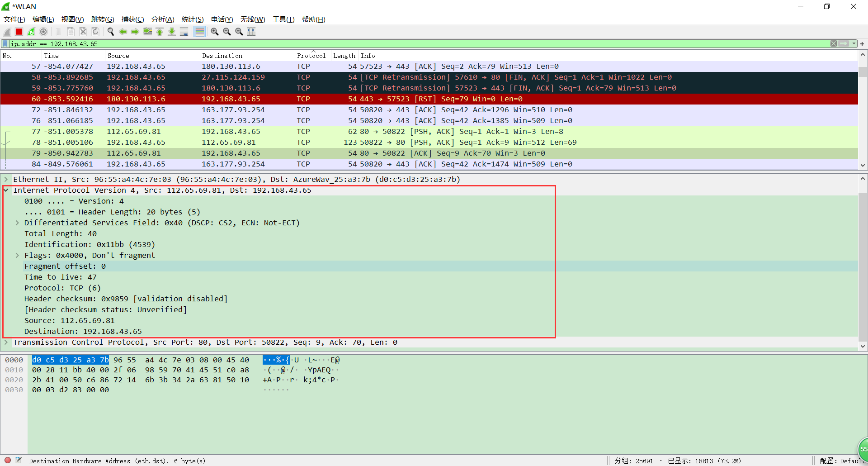Close the capture file with the toolbar icon

point(83,32)
